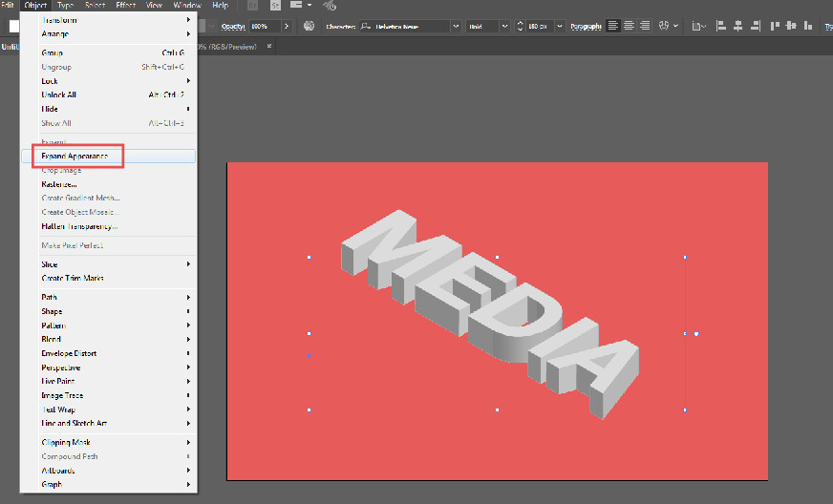Viewport: 833px width, 504px height.
Task: Select Flatten Transparency menu entry
Action: click(x=79, y=226)
